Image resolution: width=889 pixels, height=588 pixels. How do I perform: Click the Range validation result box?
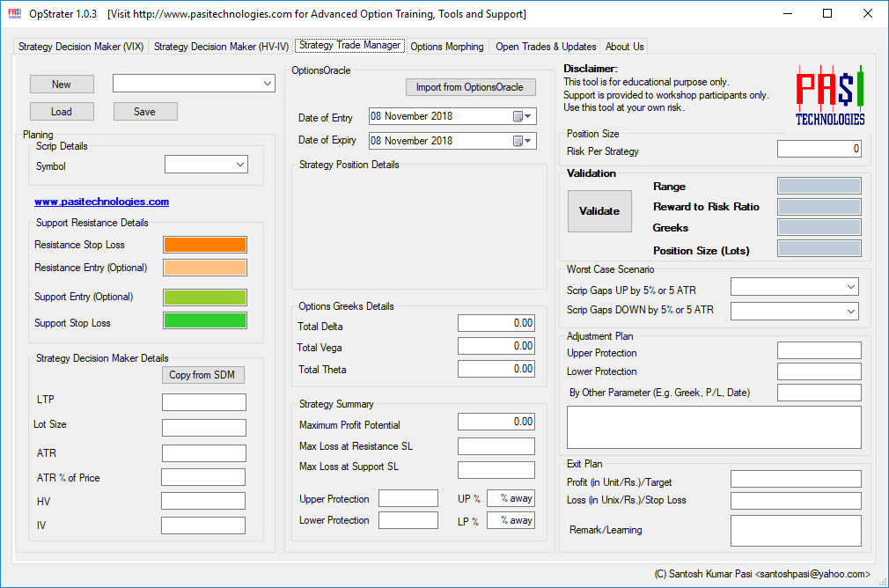[819, 186]
